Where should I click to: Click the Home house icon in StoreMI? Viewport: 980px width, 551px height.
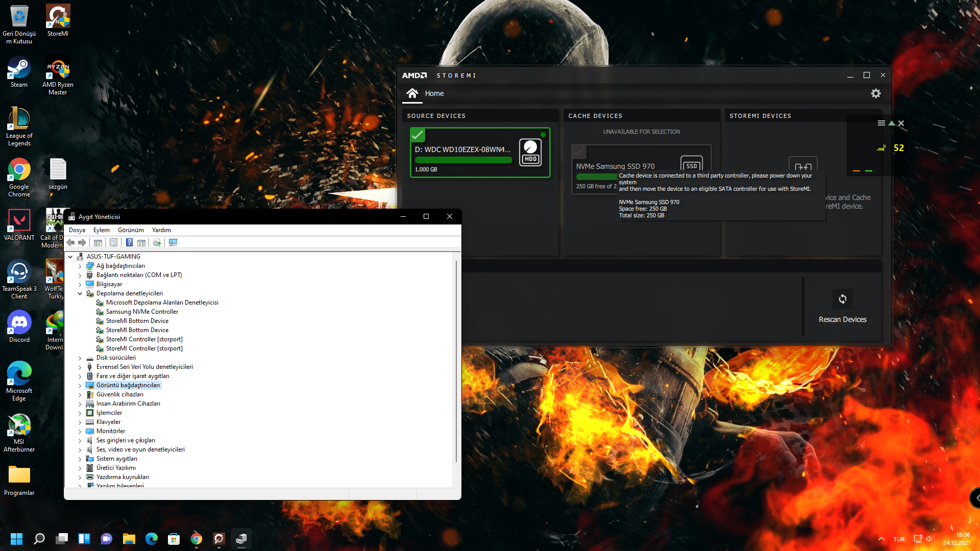click(x=412, y=93)
